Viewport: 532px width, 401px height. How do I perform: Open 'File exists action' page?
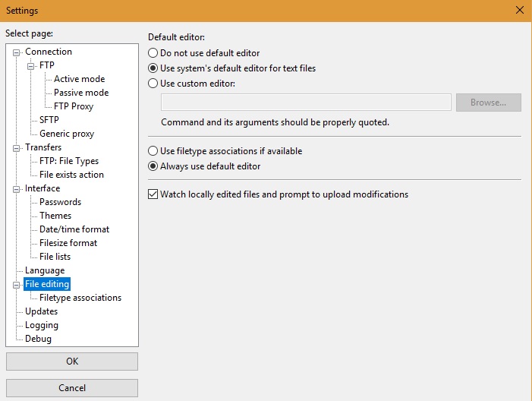pos(71,175)
